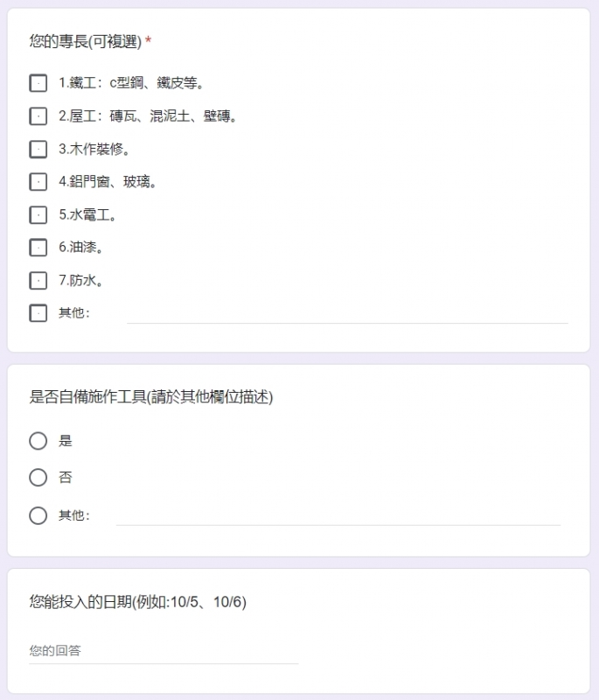Click the 您能投入的日期 question heading
599x700 pixels.
point(138,602)
